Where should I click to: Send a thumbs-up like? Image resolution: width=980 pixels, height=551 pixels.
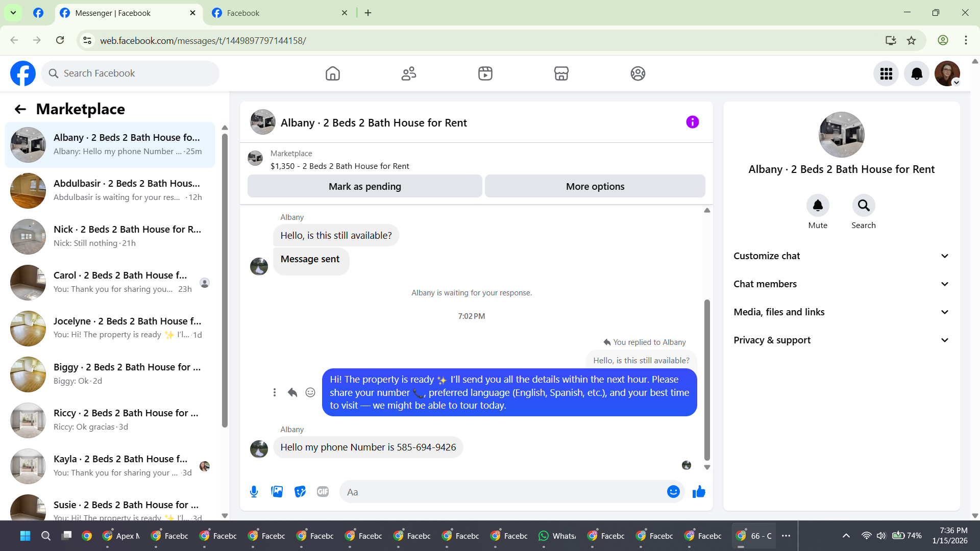coord(699,492)
